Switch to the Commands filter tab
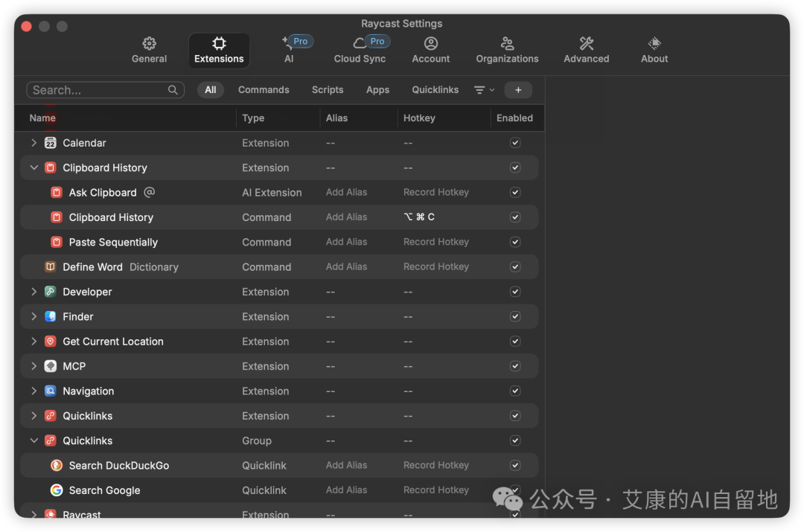This screenshot has height=532, width=804. tap(264, 90)
